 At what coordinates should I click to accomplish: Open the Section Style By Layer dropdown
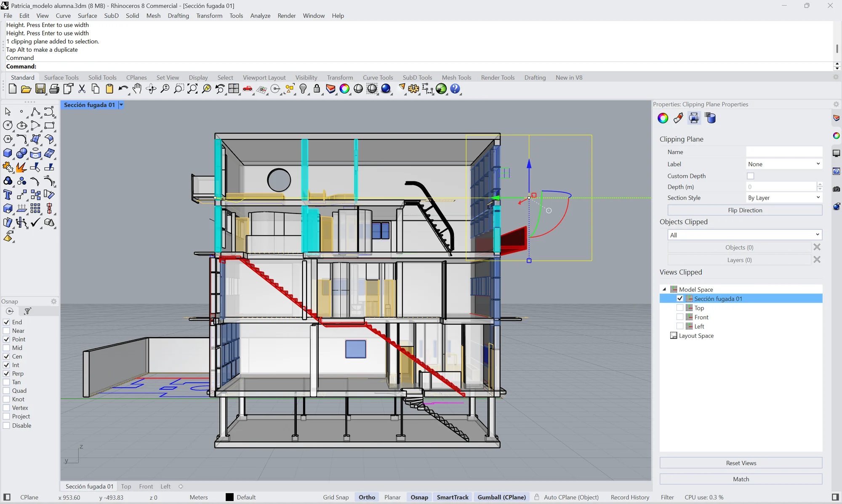[x=784, y=198]
